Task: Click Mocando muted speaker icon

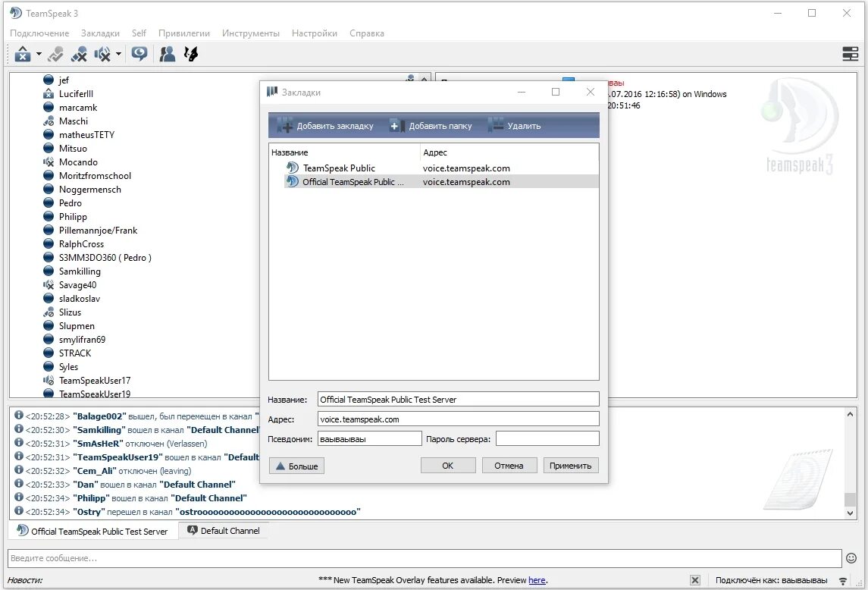Action: 49,162
